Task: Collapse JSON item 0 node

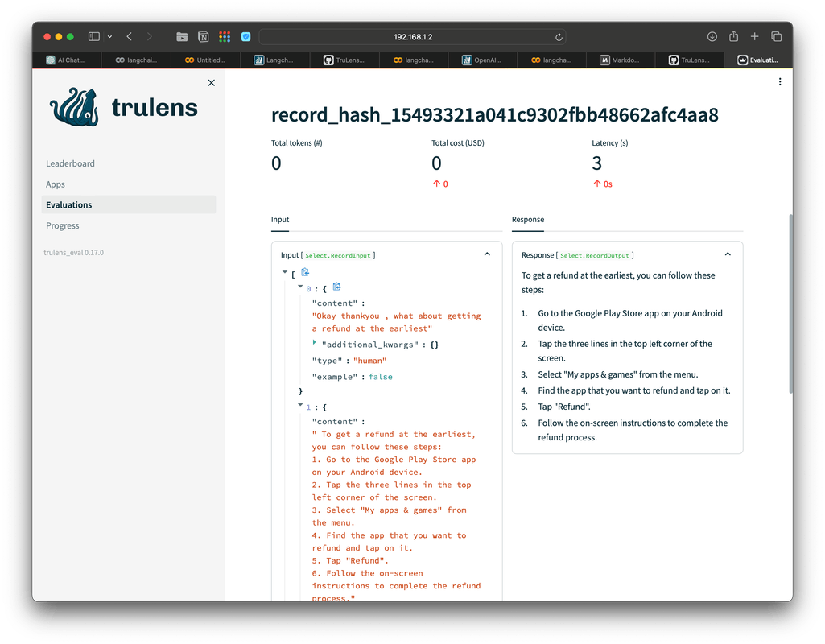Action: 300,287
